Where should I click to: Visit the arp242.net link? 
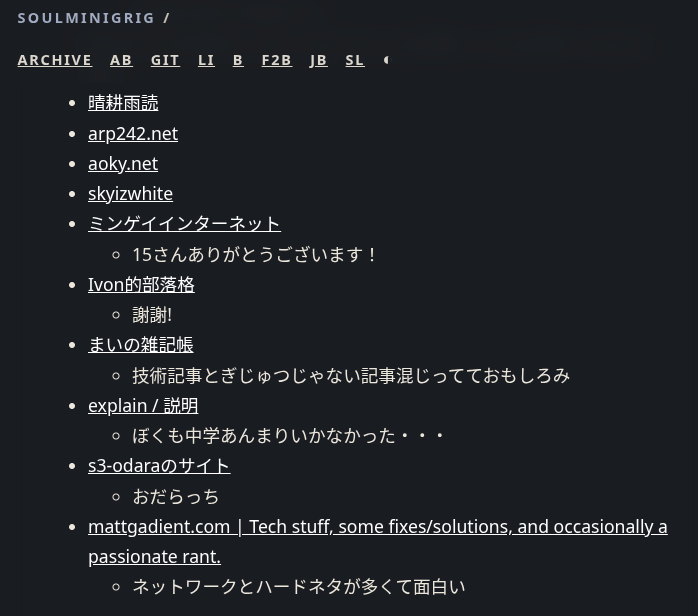(x=133, y=133)
